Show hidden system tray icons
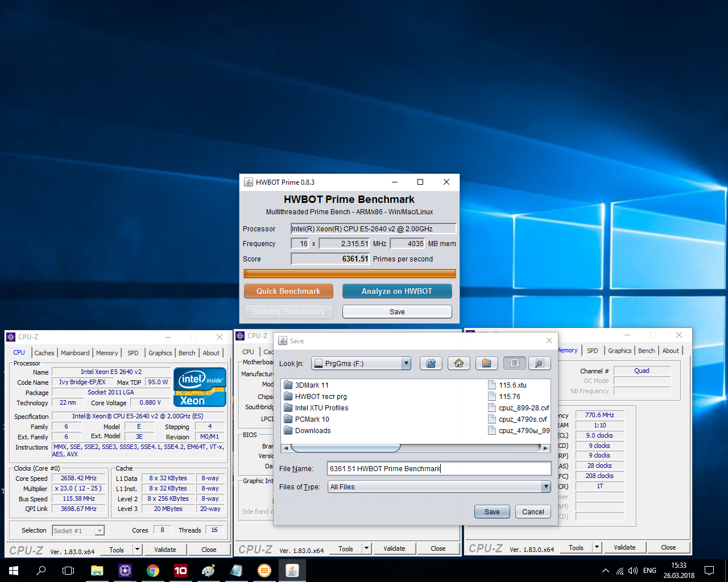 pos(606,571)
